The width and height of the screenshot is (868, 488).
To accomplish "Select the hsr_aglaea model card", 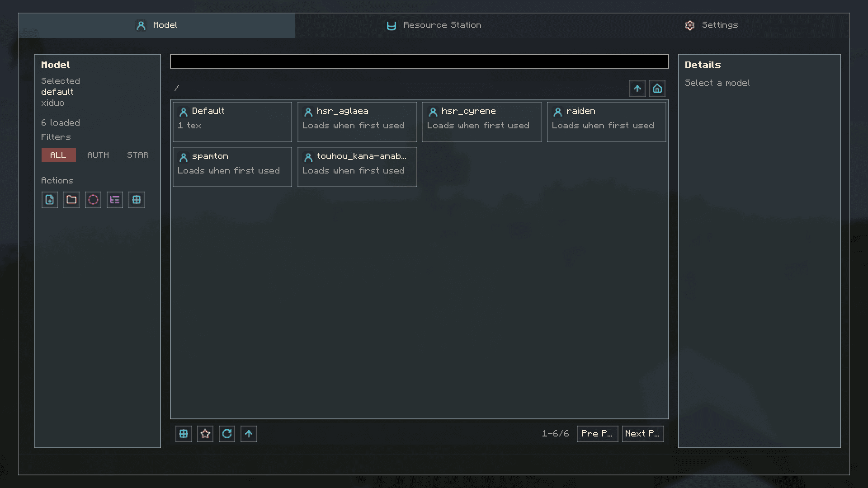I will coord(357,122).
